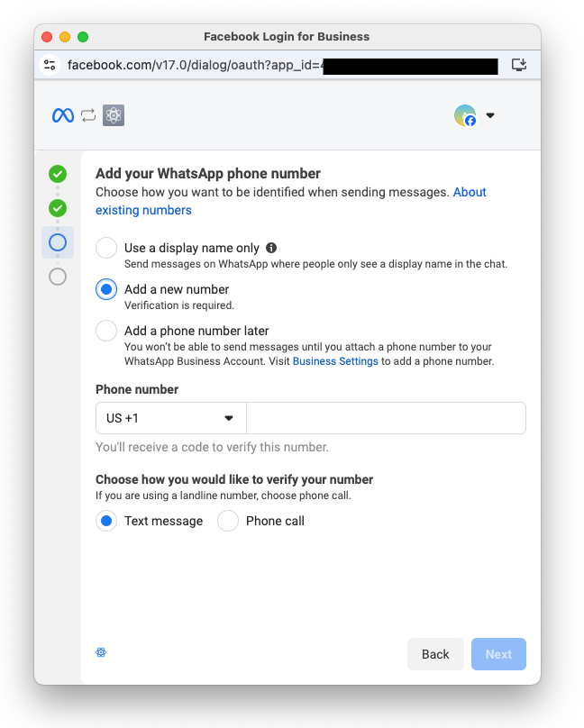The width and height of the screenshot is (584, 728).
Task: Click the first completed step checkmark
Action: coord(58,174)
